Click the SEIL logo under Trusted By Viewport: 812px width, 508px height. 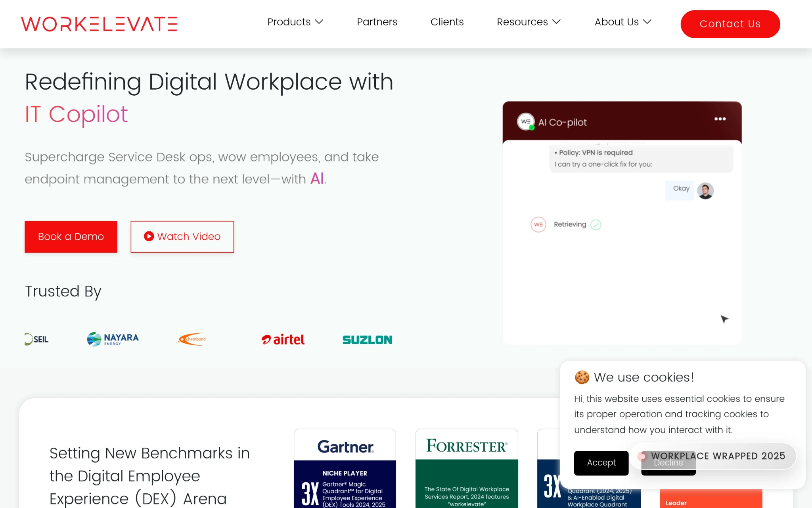(x=36, y=339)
